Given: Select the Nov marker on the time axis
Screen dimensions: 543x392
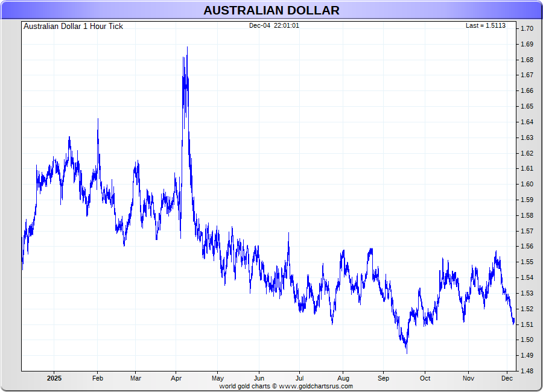Looking at the screenshot, I should (468, 379).
